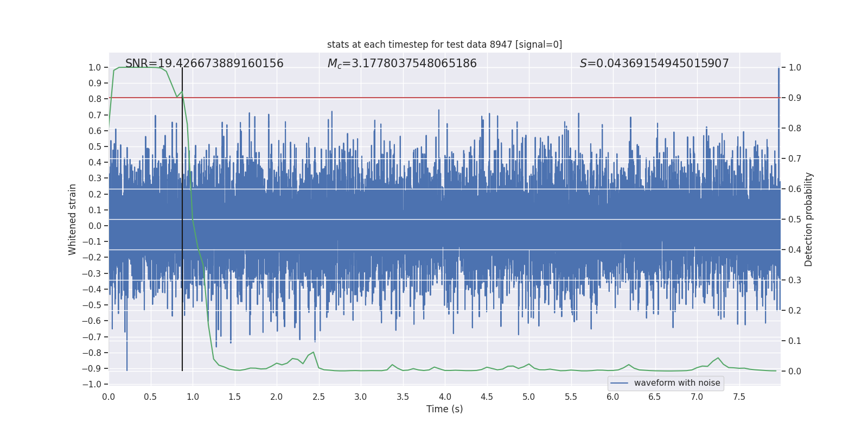Viewport: 868px width, 434px height.
Task: Click the −0.7 strain tick label
Action: tap(92, 337)
